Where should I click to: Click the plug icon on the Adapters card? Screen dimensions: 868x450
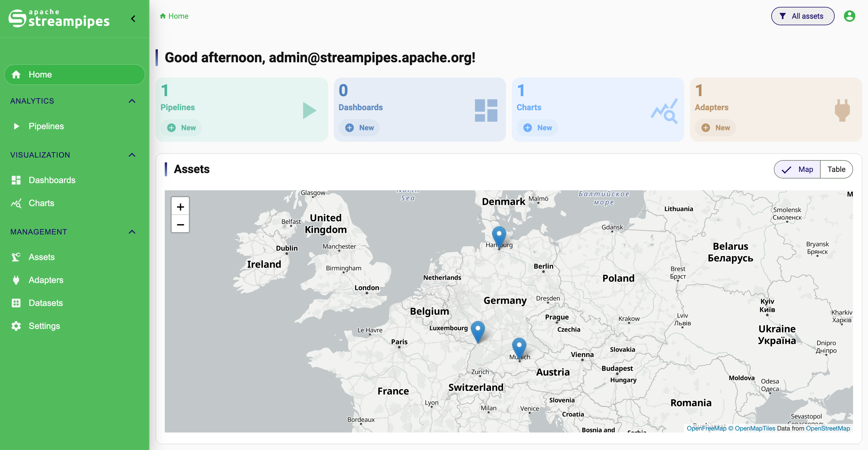(x=842, y=110)
